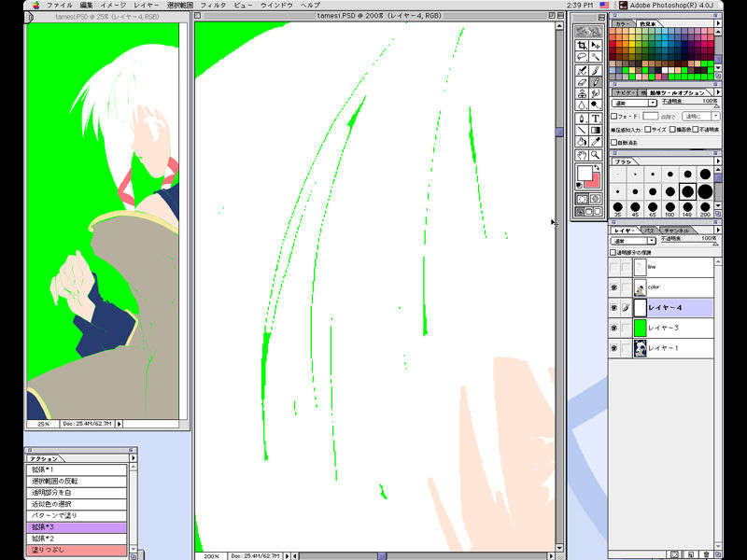The image size is (747, 560).
Task: Select the Zoom (magnifier) tool
Action: pyautogui.click(x=596, y=155)
